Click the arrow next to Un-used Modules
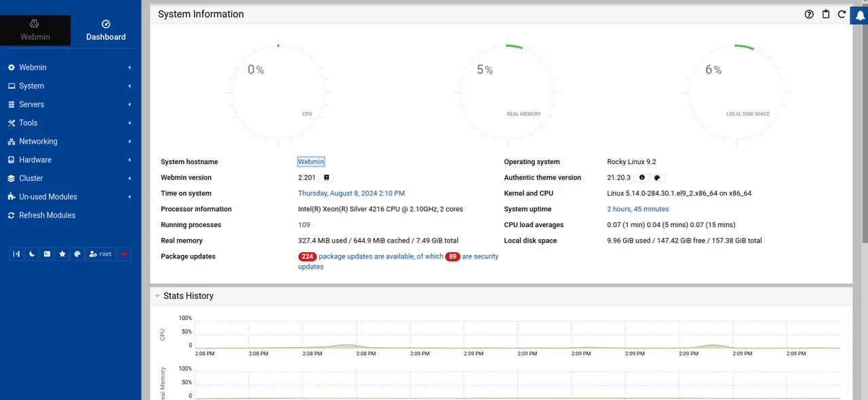The image size is (868, 400). click(129, 197)
